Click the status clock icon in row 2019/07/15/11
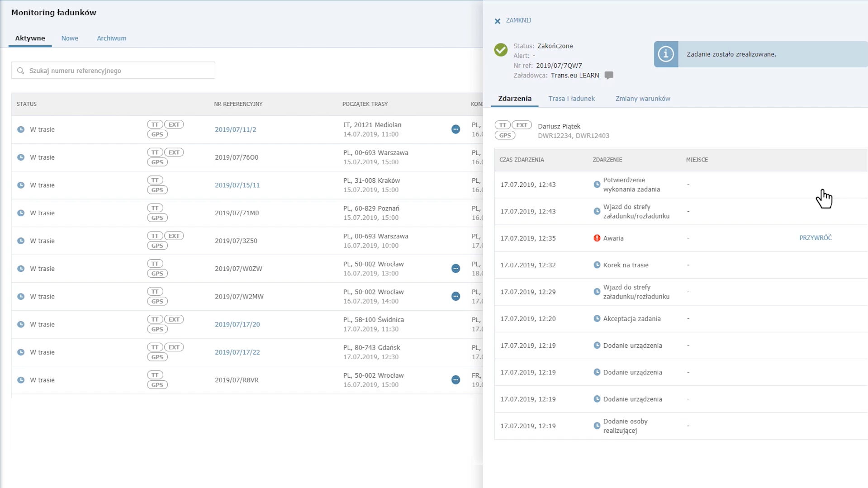868x488 pixels. click(x=21, y=185)
